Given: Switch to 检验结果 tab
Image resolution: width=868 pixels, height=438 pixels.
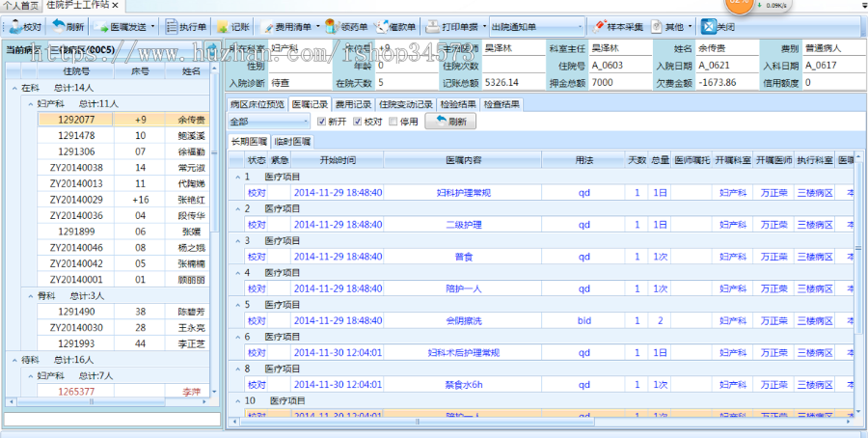Looking at the screenshot, I should pos(458,104).
